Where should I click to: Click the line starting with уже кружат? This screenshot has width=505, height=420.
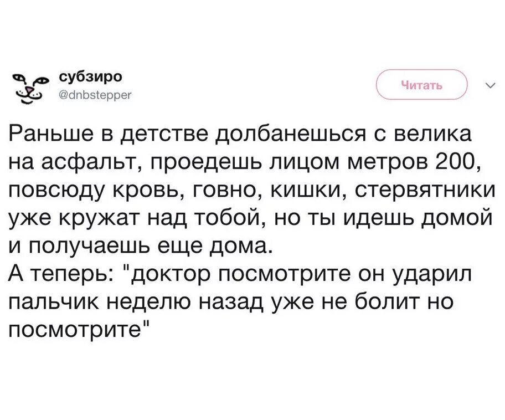[x=250, y=218]
